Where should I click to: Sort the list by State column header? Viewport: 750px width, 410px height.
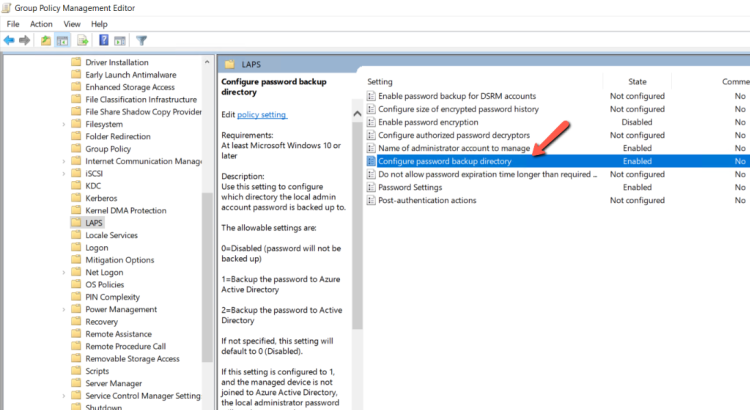[x=637, y=81]
